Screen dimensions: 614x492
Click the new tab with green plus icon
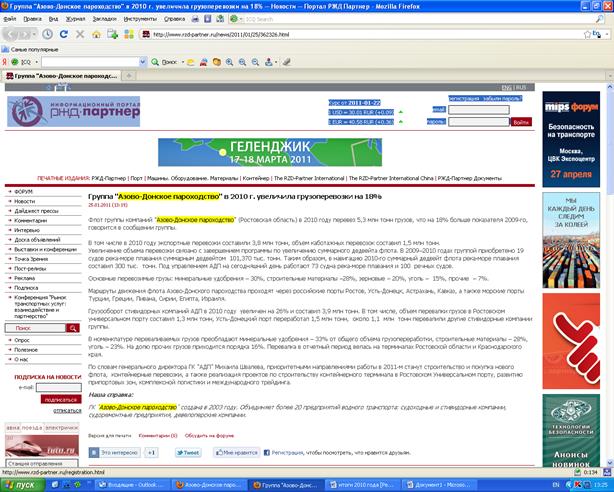click(113, 34)
